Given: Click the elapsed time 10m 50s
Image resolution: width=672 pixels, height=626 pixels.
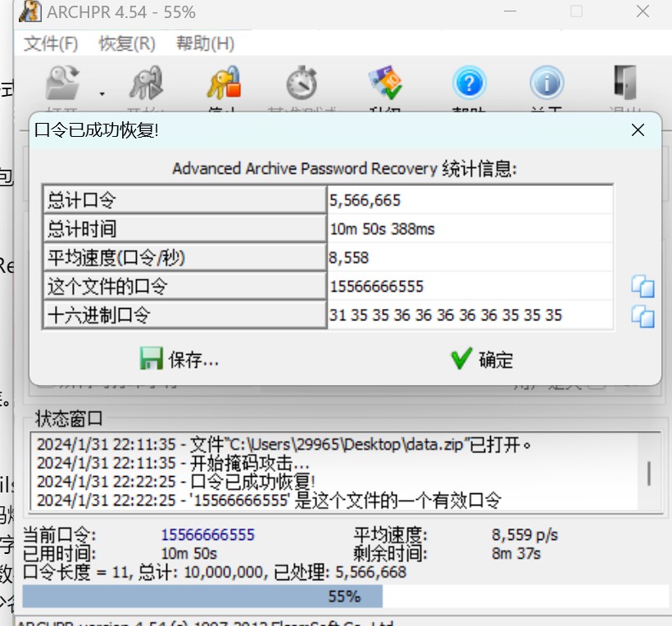Looking at the screenshot, I should pos(189,554).
